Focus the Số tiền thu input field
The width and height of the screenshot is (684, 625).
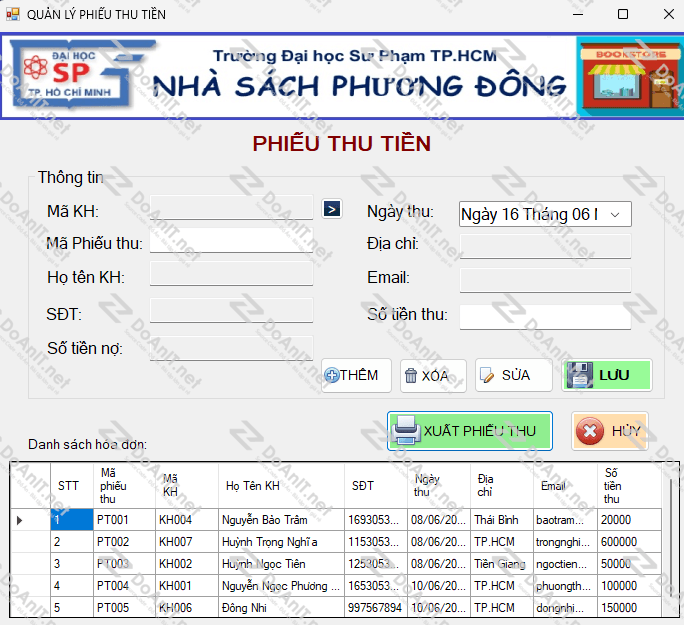(545, 317)
